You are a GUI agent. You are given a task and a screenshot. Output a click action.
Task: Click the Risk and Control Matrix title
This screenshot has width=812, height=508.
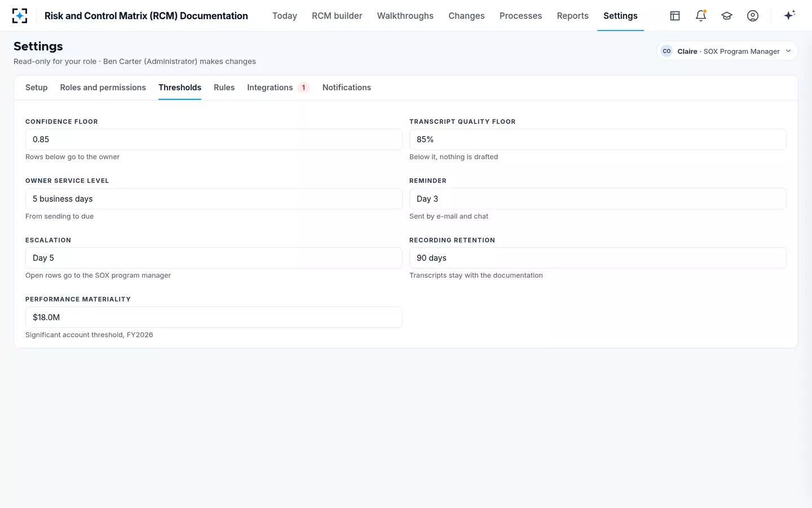tap(146, 16)
